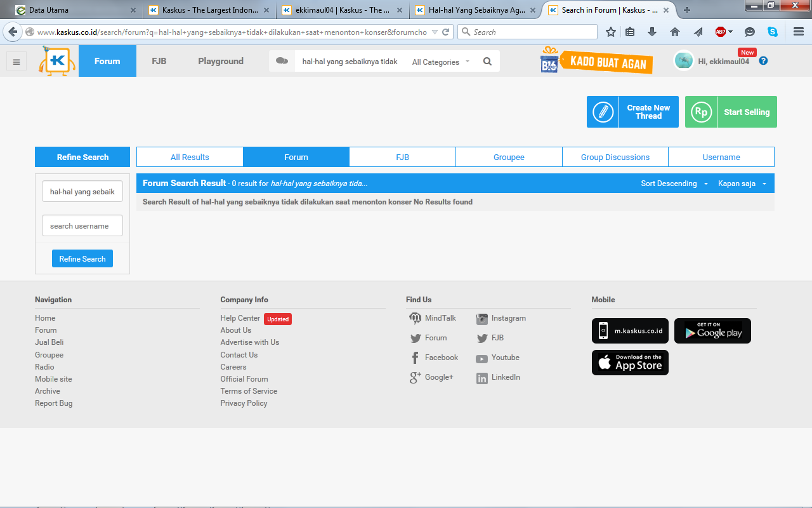This screenshot has height=508, width=812.
Task: Open the Jual Beli navigation link
Action: pos(49,342)
